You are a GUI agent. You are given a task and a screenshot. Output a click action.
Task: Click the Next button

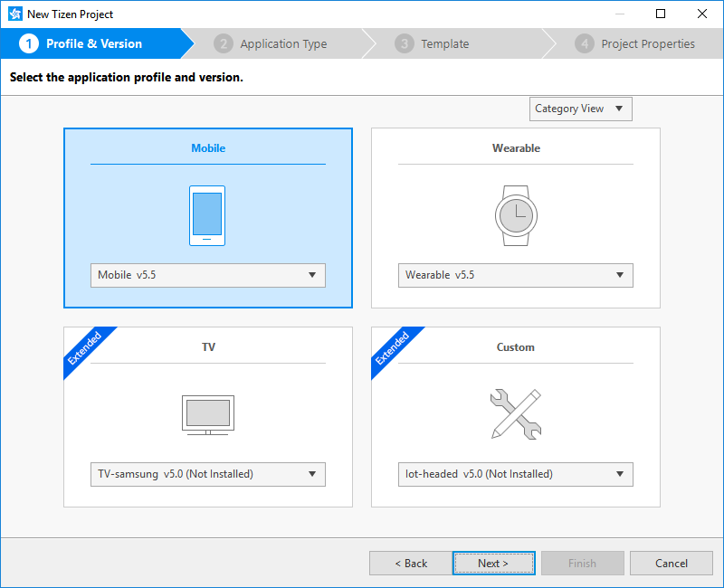493,563
